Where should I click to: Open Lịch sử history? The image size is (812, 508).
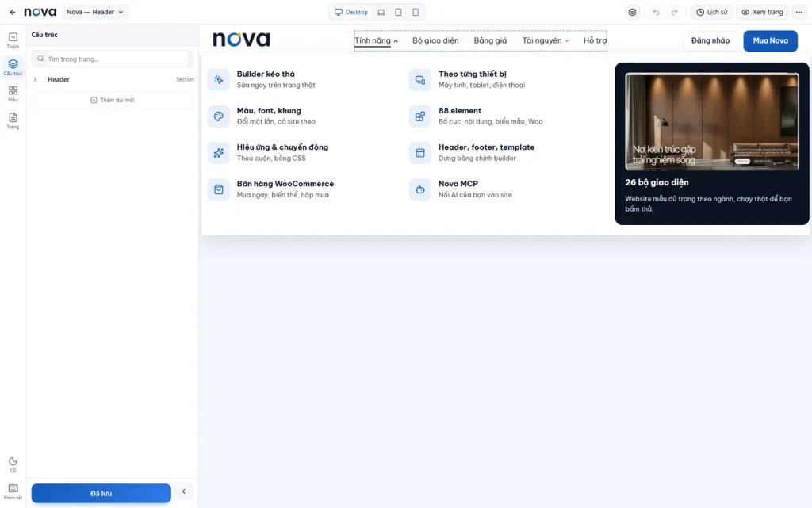[711, 12]
